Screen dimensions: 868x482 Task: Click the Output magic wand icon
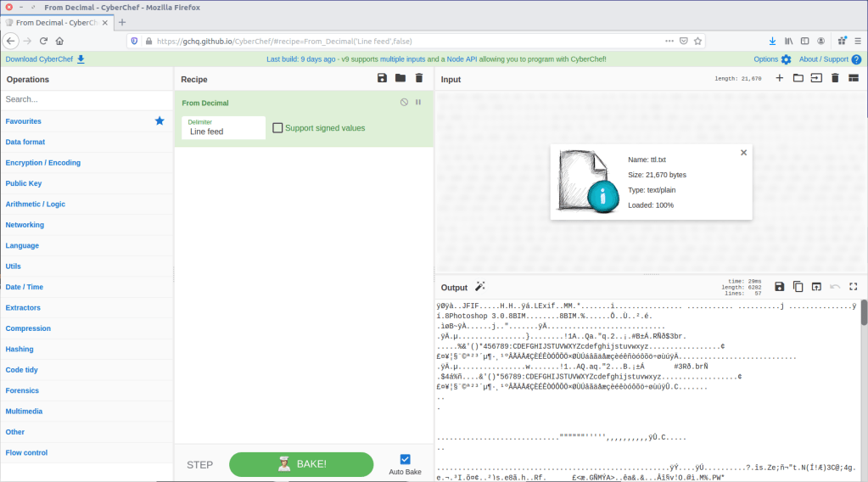tap(480, 288)
